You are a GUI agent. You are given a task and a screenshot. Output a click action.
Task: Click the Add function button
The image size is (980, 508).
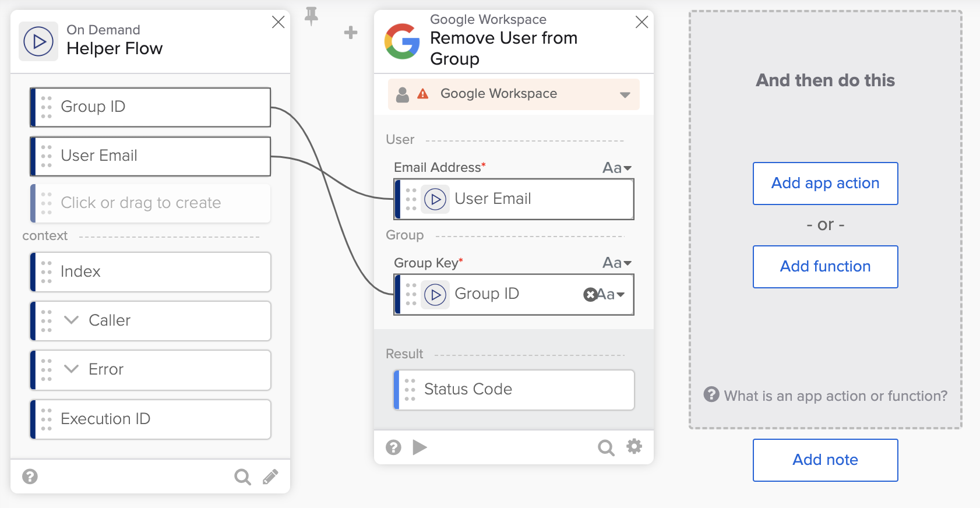825,267
